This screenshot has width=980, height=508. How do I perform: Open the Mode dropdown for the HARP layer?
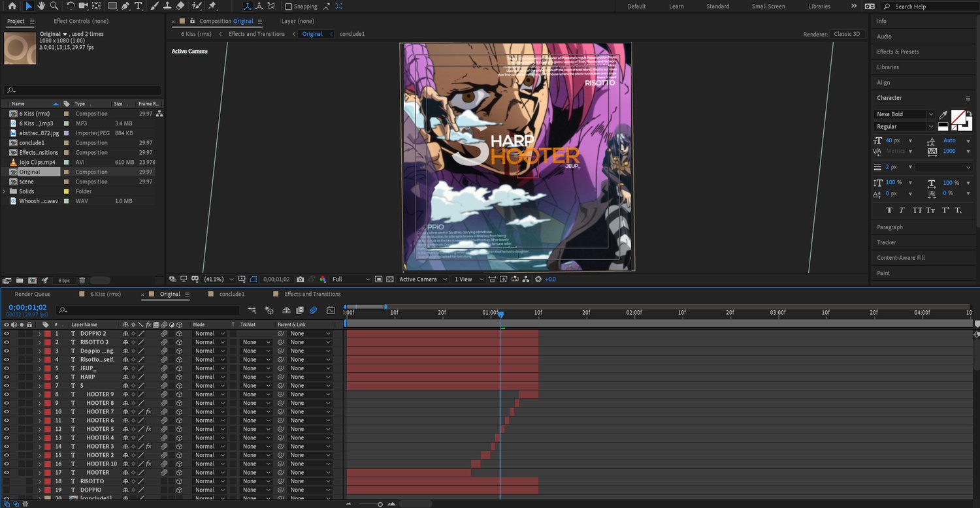(x=209, y=377)
